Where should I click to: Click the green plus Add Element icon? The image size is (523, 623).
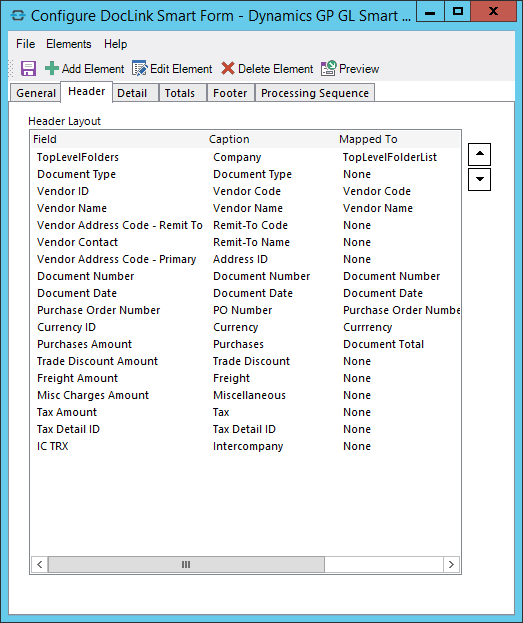(52, 68)
